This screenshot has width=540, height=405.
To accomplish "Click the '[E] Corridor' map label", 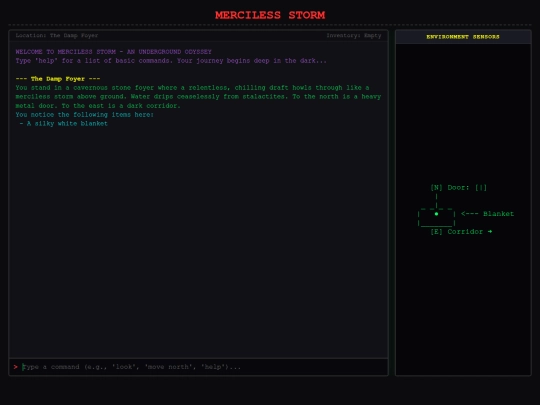I will (461, 231).
